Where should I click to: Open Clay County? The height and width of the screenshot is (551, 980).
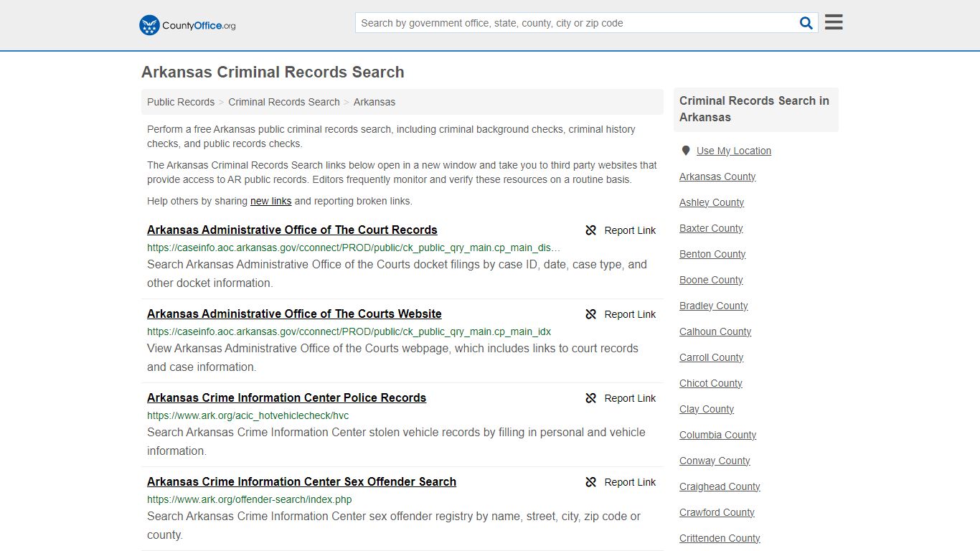click(x=707, y=409)
